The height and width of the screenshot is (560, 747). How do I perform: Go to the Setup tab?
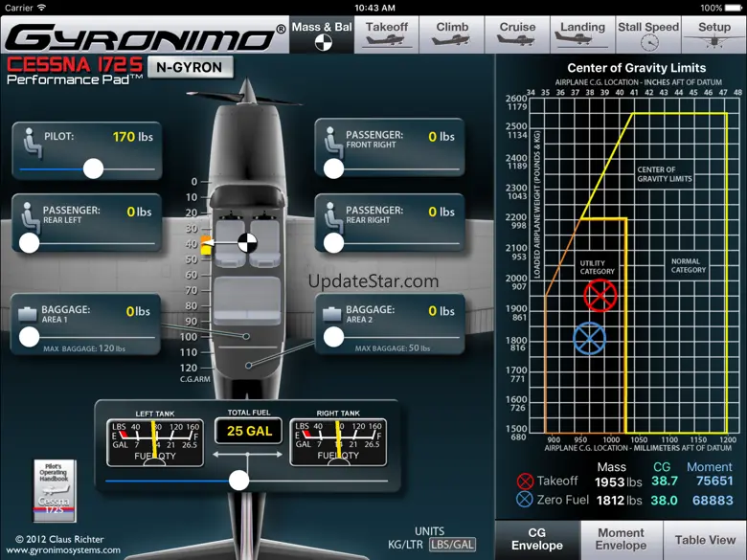pyautogui.click(x=713, y=34)
